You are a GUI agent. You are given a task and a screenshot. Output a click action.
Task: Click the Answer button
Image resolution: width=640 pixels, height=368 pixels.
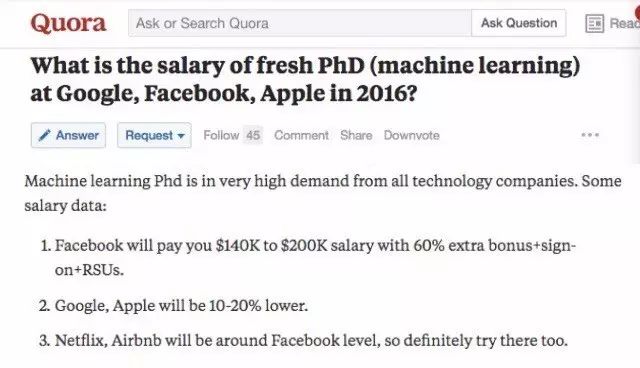pyautogui.click(x=68, y=135)
